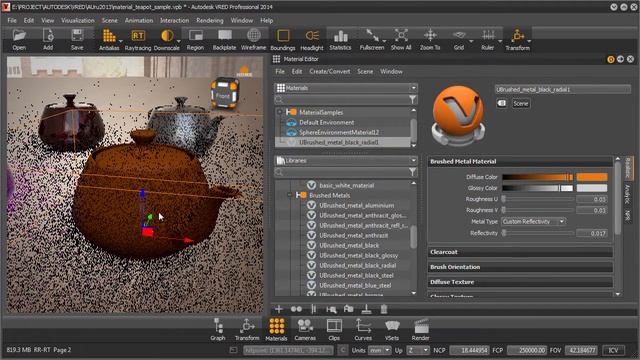The width and height of the screenshot is (640, 360).
Task: Expand the Clearcoat section
Action: [520, 252]
